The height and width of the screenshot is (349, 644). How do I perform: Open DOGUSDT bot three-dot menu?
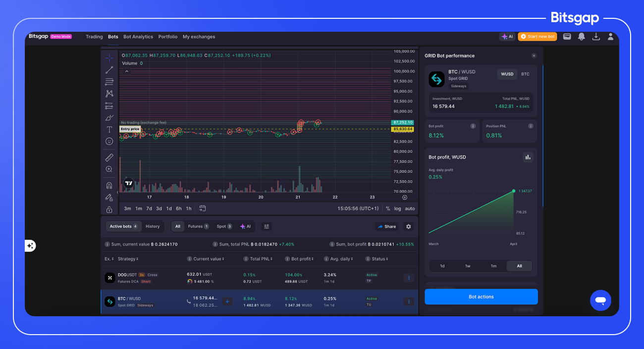click(409, 278)
